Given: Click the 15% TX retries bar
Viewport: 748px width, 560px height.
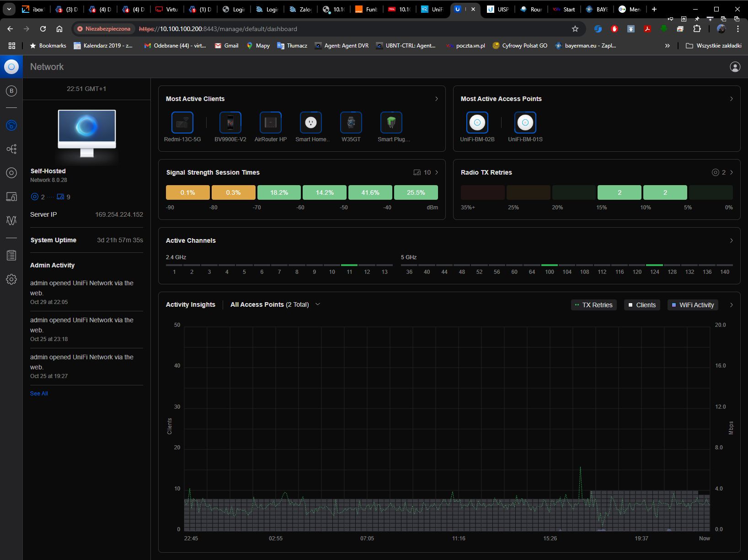Looking at the screenshot, I should click(620, 192).
